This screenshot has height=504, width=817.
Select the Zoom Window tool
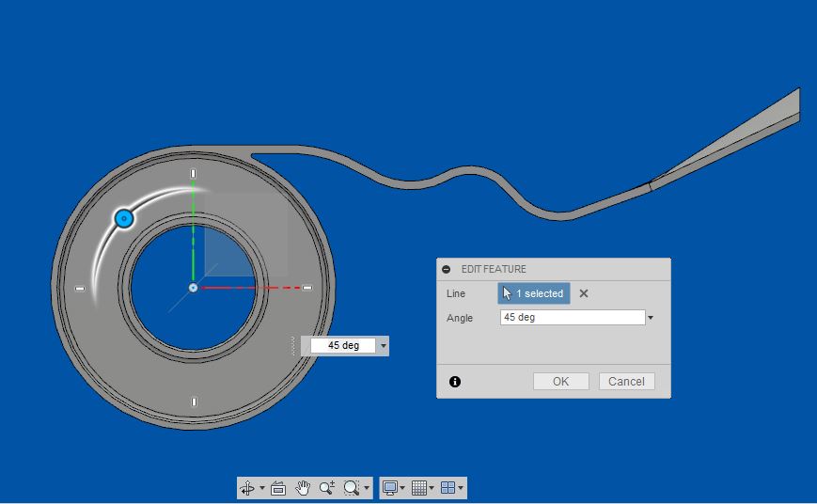352,488
